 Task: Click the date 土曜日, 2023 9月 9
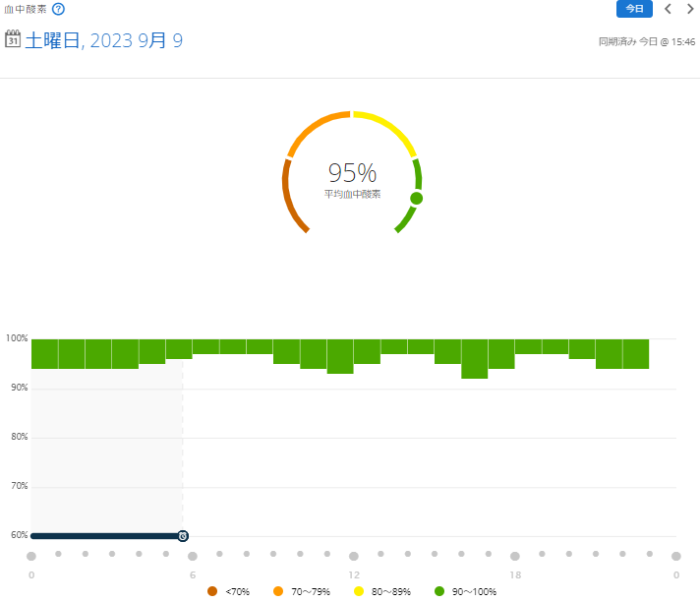pos(103,40)
